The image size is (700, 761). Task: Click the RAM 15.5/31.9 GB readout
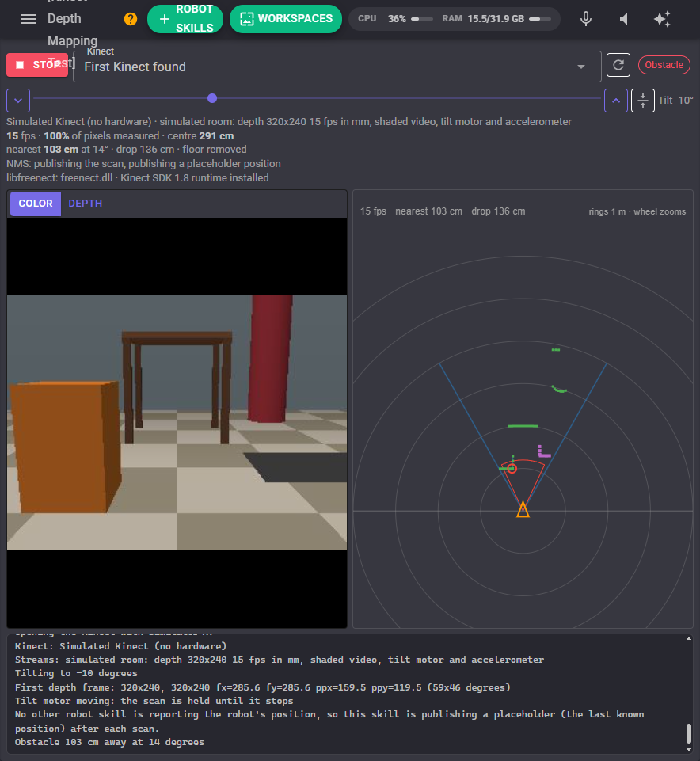(496, 19)
